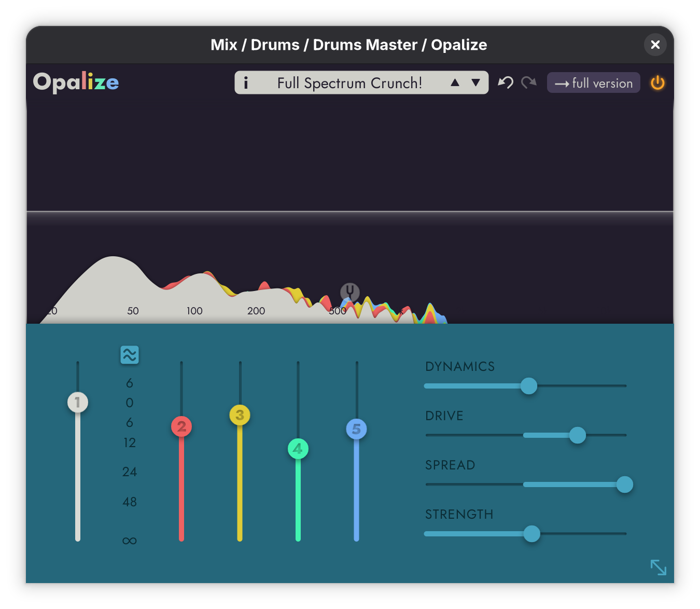
Task: Click the preset info "i" icon
Action: 246,83
